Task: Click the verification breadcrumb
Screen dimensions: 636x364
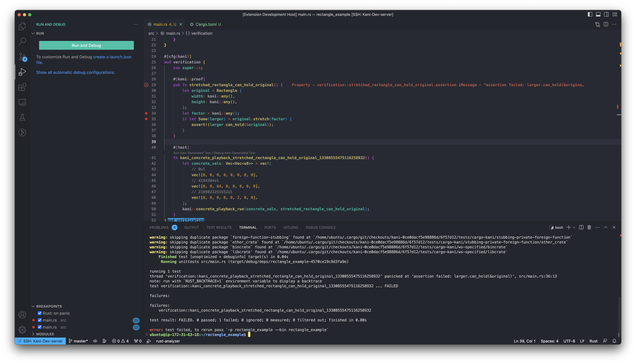Action: (x=199, y=33)
